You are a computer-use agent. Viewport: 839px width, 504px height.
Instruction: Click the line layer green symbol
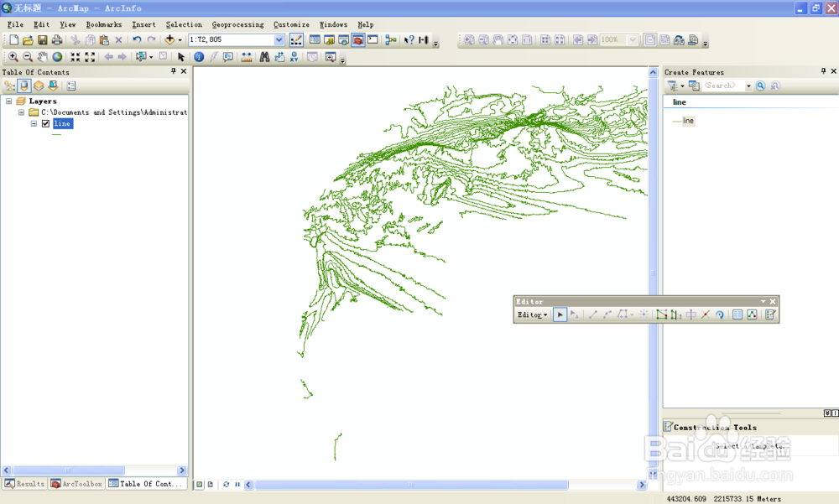(56, 135)
